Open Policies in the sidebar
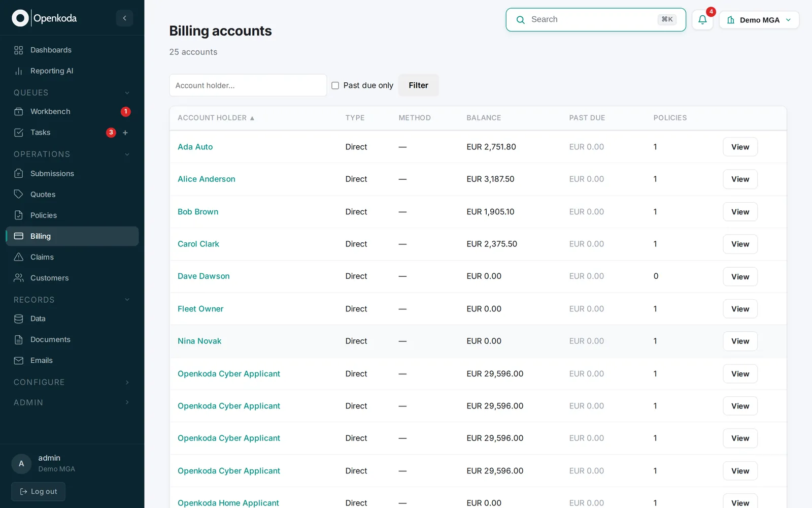Screen dimensions: 812x508 pyautogui.click(x=72, y=215)
